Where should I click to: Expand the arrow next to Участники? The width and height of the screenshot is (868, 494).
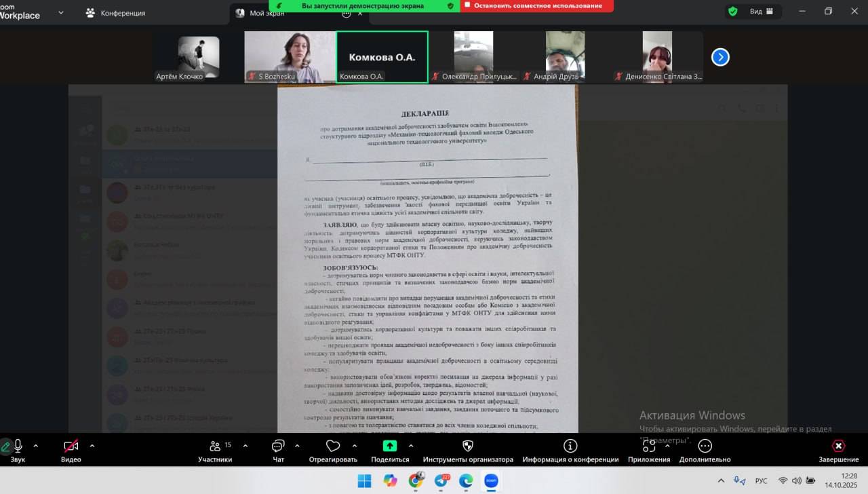[x=245, y=446]
